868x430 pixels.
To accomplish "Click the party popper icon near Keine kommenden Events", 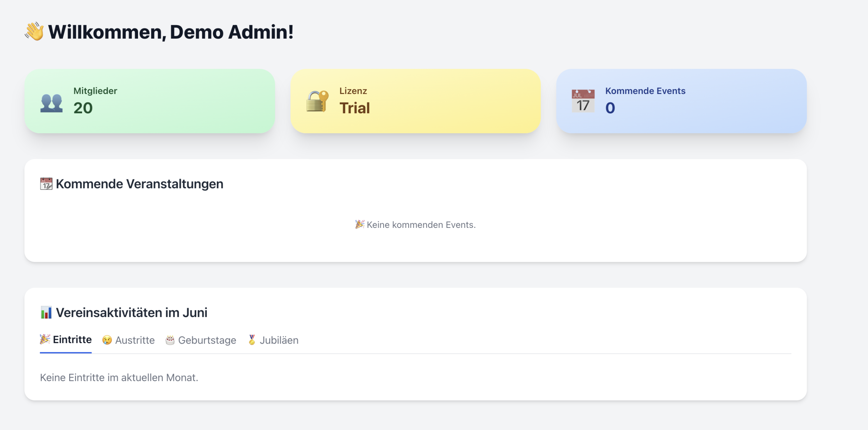I will [x=359, y=224].
